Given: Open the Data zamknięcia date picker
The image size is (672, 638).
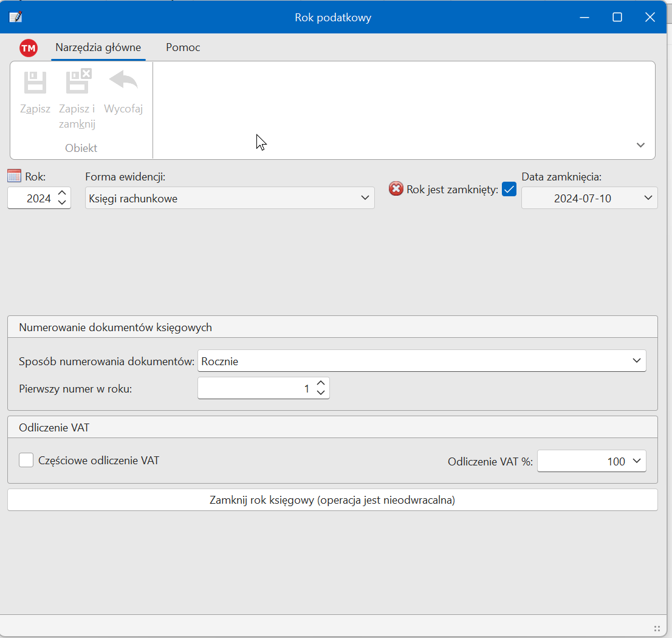Looking at the screenshot, I should pos(648,198).
